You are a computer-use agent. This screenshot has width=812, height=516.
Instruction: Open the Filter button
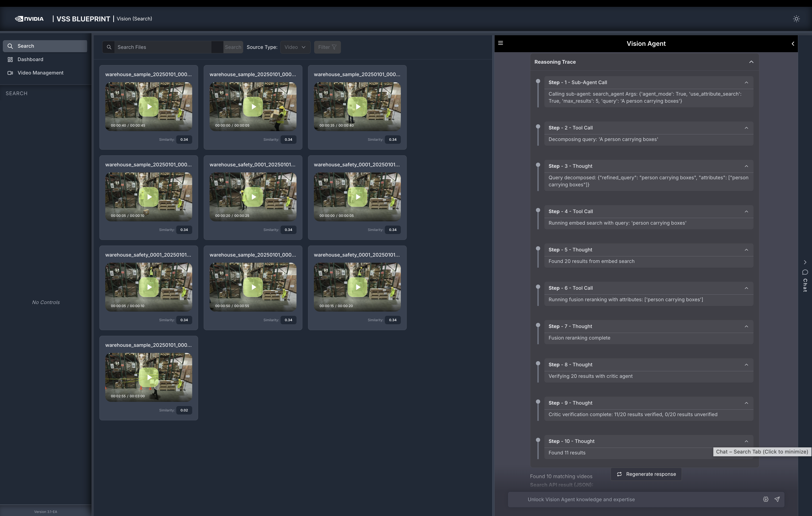(x=327, y=47)
